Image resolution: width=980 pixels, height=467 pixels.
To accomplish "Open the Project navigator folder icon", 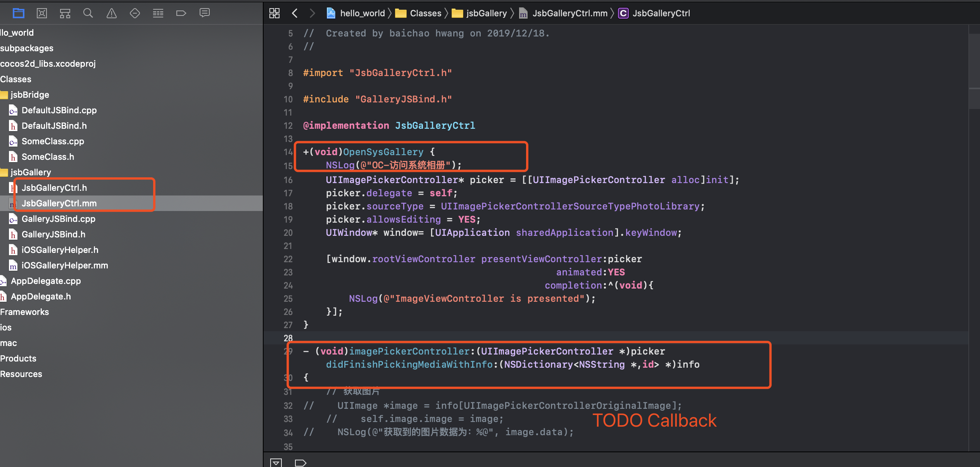I will click(x=18, y=13).
